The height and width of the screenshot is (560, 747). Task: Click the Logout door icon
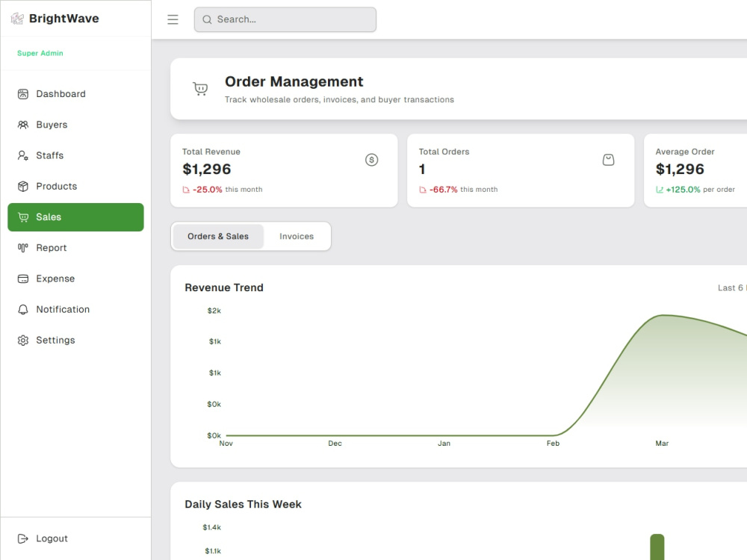(x=23, y=538)
